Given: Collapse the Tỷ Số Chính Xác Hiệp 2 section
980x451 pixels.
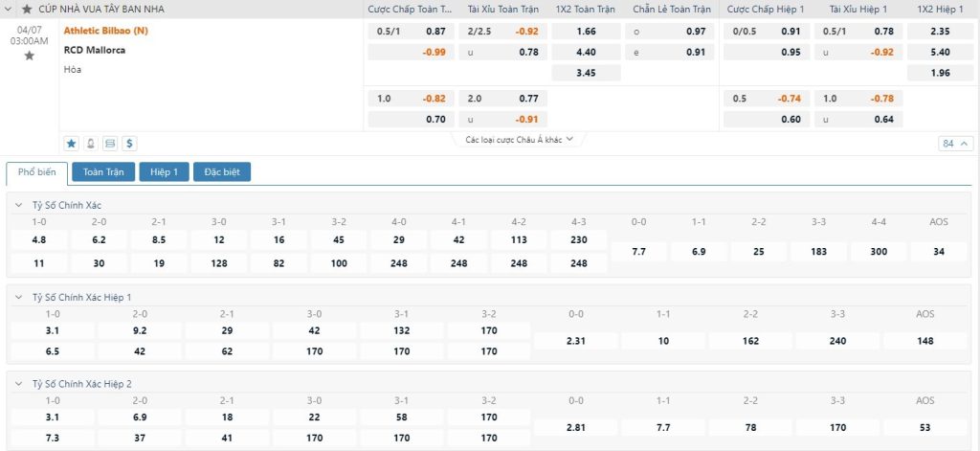Looking at the screenshot, I should (x=20, y=383).
